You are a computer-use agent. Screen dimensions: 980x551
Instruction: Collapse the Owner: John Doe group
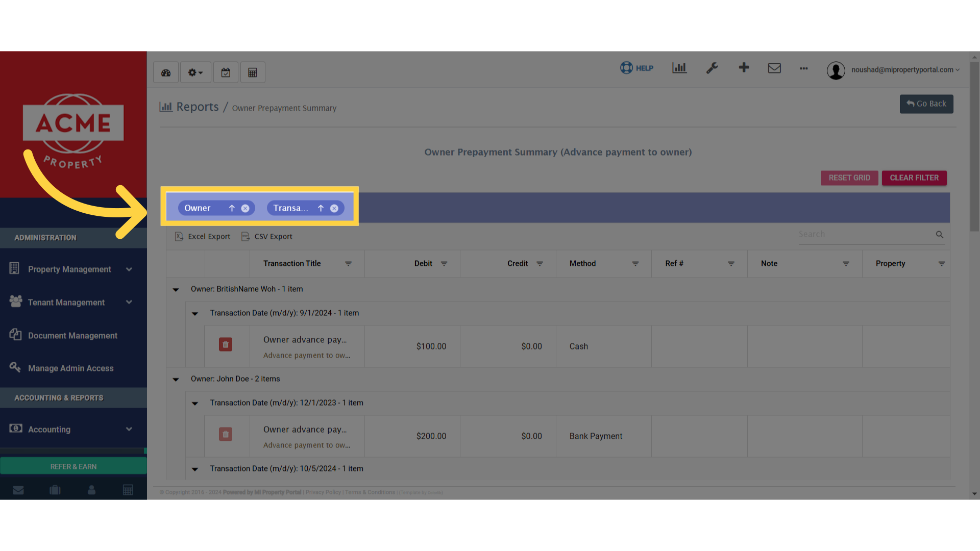coord(176,379)
